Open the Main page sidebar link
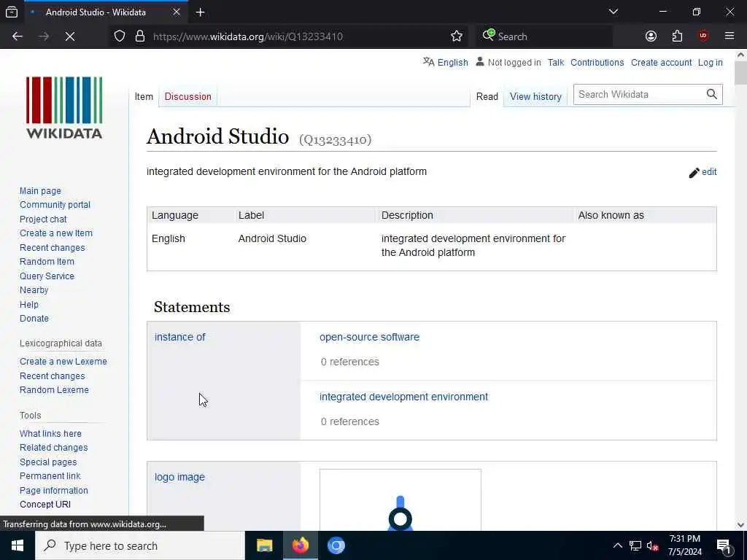This screenshot has width=747, height=560. point(41,191)
